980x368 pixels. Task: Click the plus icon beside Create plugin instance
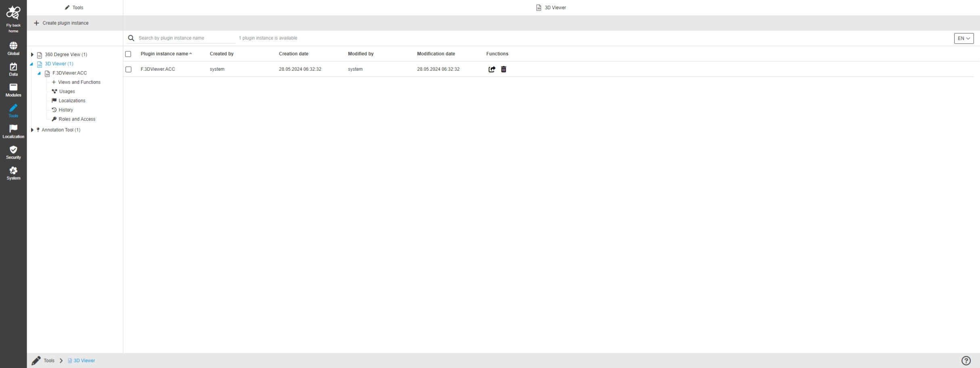(x=36, y=23)
